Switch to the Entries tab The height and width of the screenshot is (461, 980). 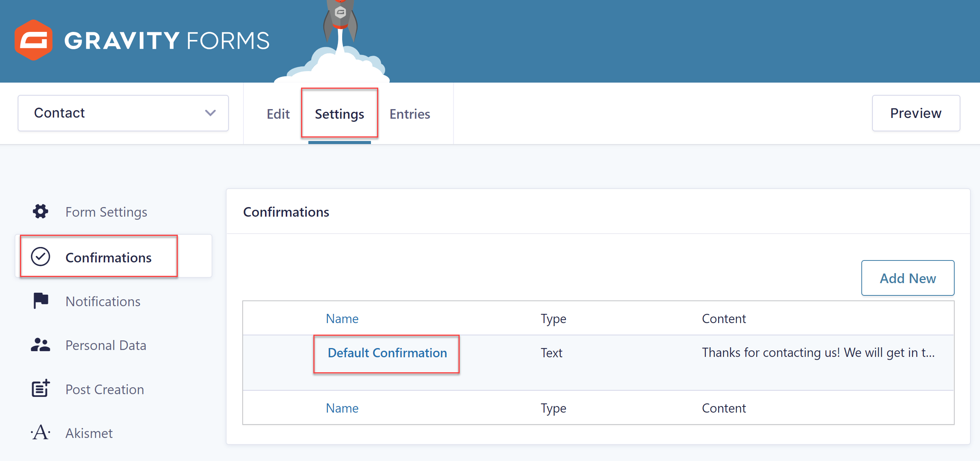point(410,114)
